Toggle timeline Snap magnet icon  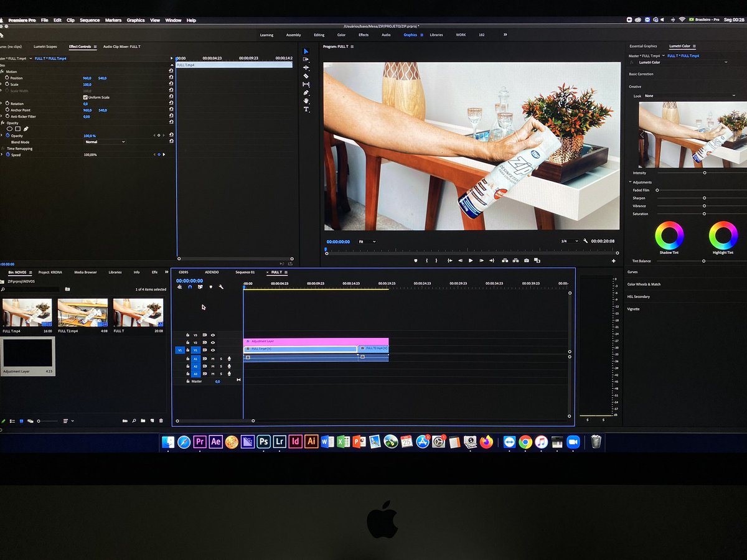pyautogui.click(x=190, y=287)
